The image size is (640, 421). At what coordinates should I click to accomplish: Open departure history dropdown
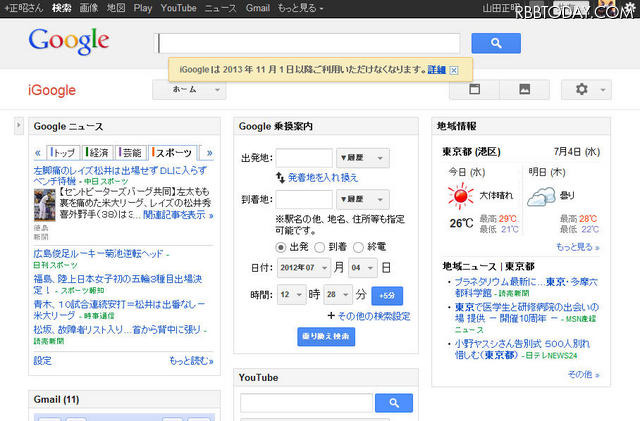(362, 158)
